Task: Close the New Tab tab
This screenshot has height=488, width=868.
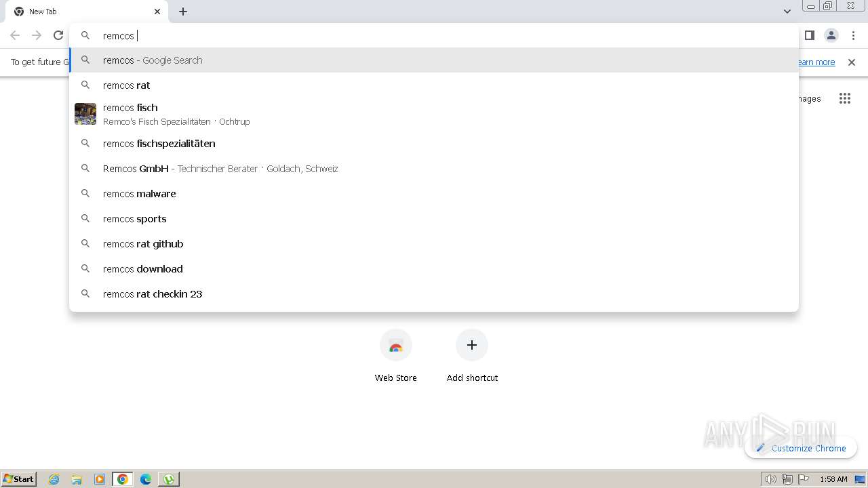Action: tap(157, 12)
